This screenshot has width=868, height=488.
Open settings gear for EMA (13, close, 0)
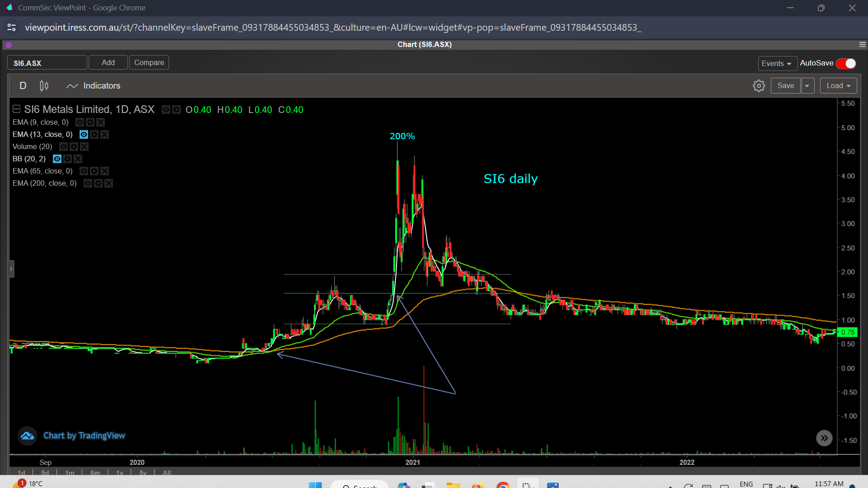click(x=94, y=135)
